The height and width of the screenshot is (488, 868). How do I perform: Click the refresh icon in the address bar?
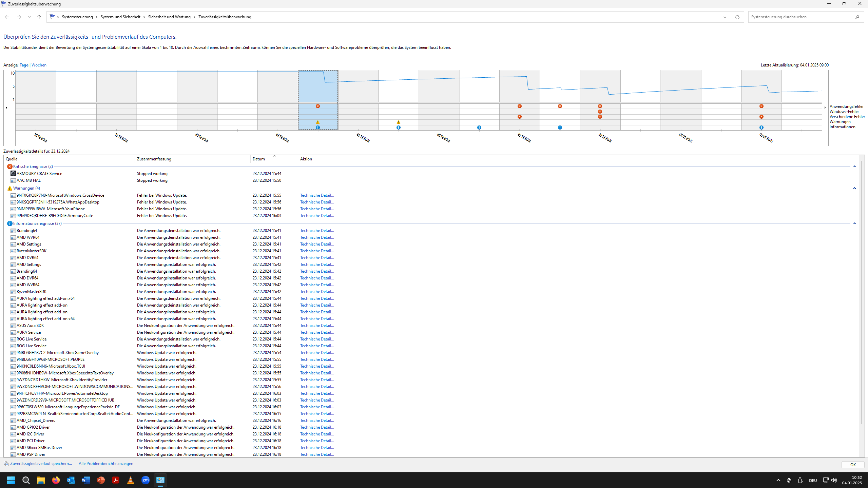(737, 17)
